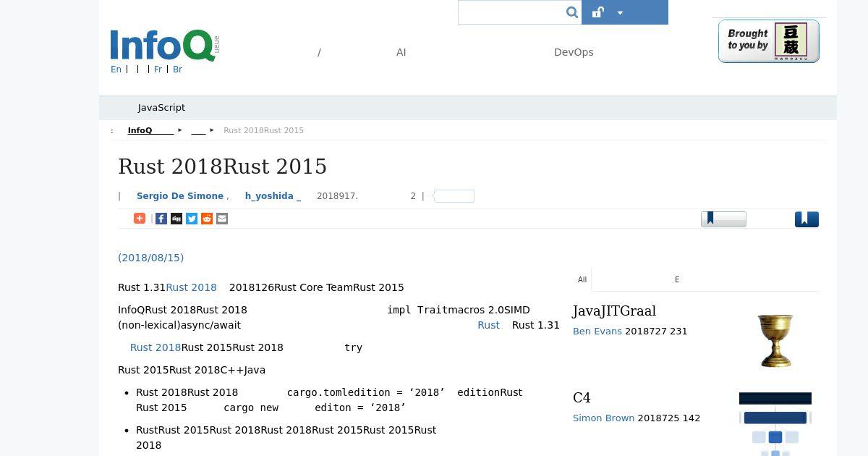This screenshot has height=456, width=868.
Task: Click the C4 diagram thumbnail
Action: tap(775, 424)
